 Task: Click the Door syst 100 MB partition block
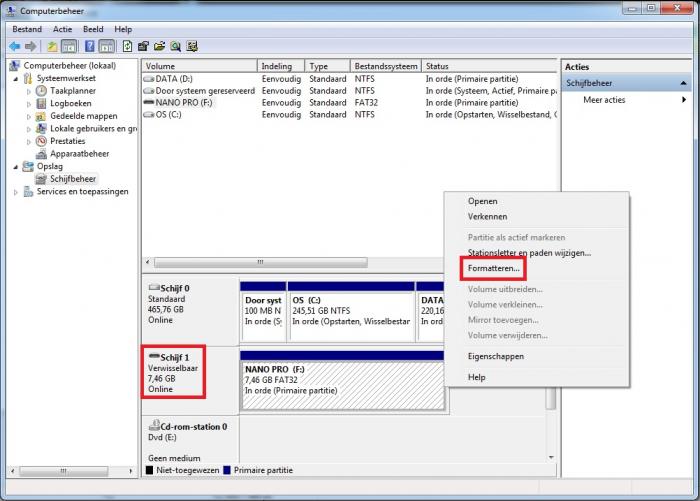(x=263, y=312)
